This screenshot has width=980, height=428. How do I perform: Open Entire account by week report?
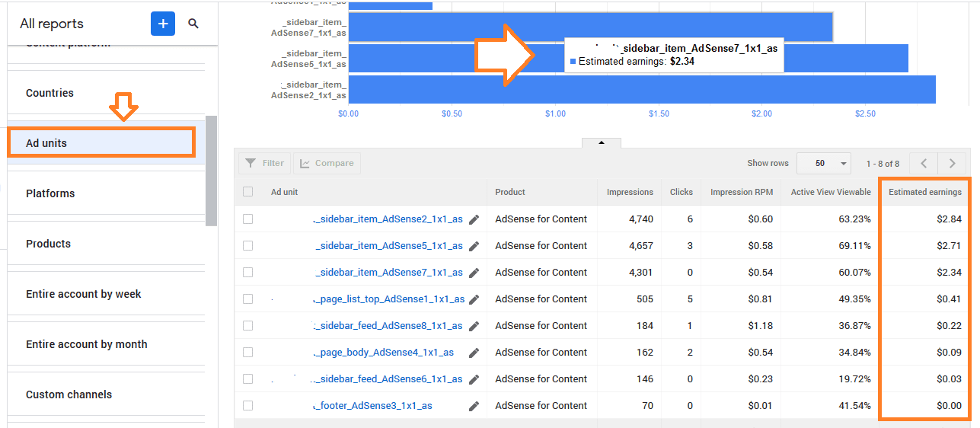pyautogui.click(x=106, y=294)
